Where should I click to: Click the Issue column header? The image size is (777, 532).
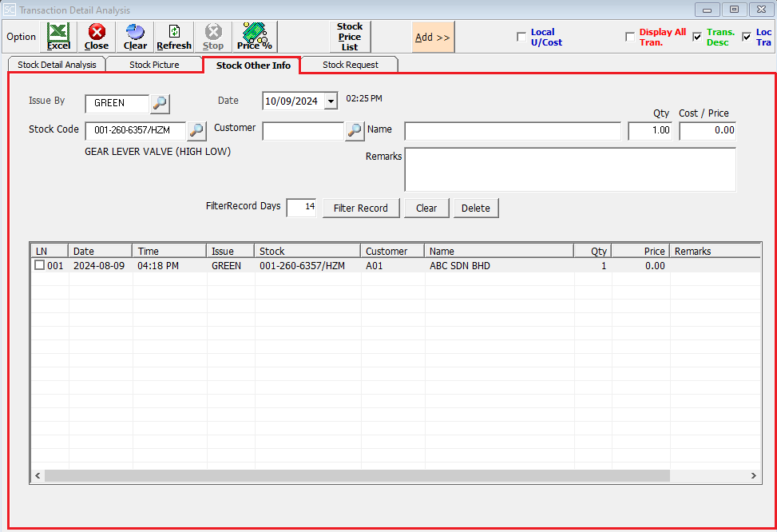tap(231, 251)
